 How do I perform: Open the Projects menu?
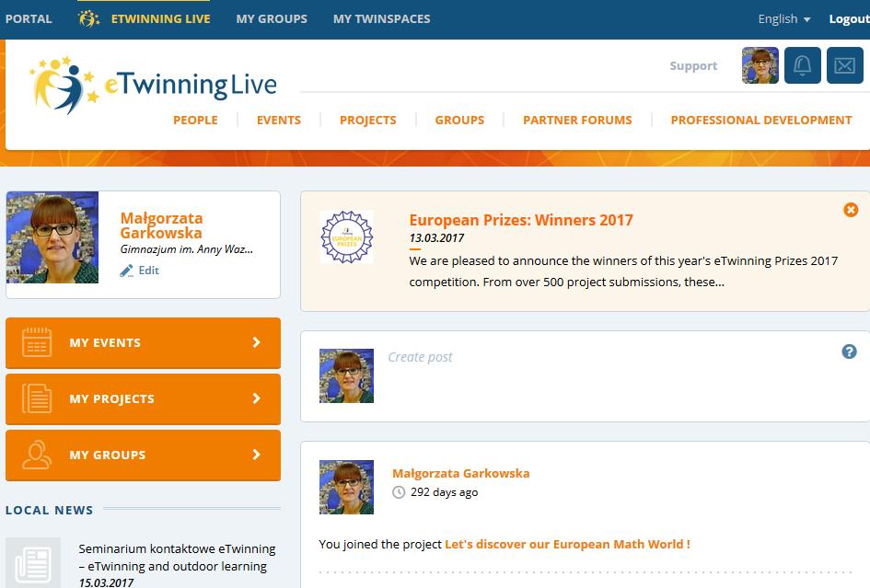[x=368, y=120]
